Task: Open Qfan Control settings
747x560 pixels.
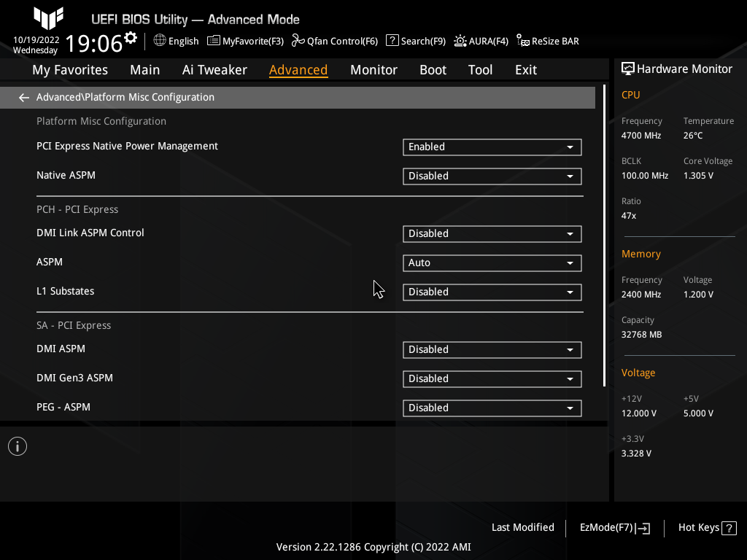Action: click(x=334, y=41)
